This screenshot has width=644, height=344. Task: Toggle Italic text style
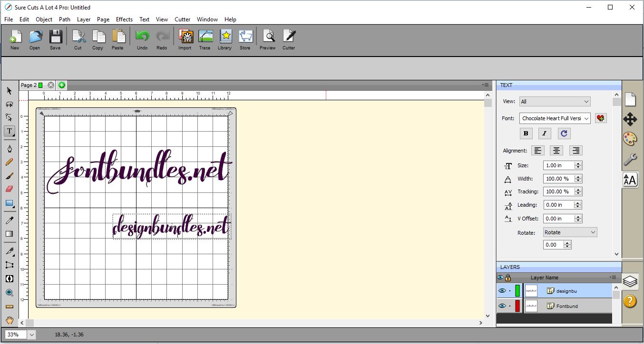click(x=545, y=134)
